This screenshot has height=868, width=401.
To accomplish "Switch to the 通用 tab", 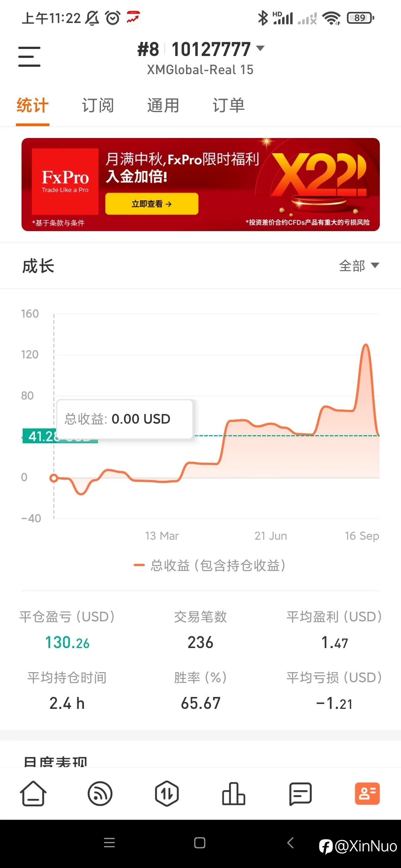I will [163, 106].
